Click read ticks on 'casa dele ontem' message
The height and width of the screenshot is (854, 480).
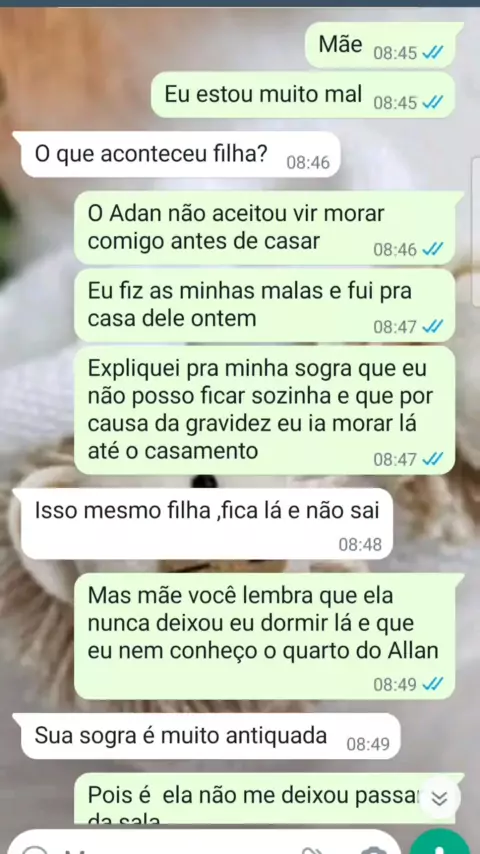coord(433,327)
